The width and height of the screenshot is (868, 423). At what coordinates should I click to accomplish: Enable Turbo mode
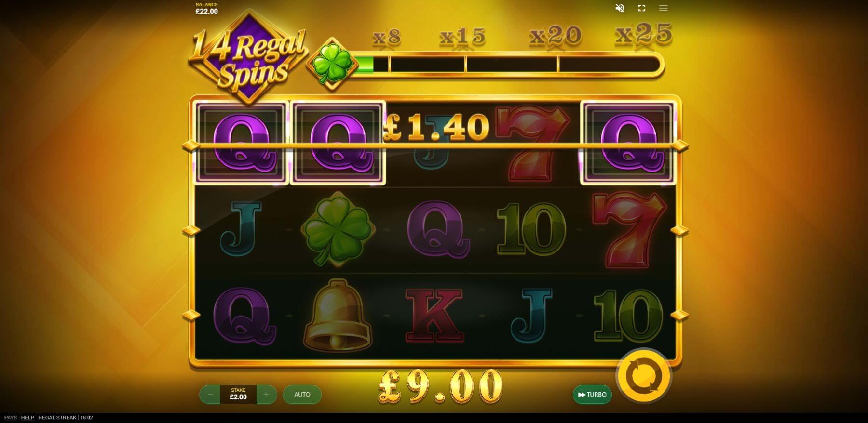(x=592, y=395)
